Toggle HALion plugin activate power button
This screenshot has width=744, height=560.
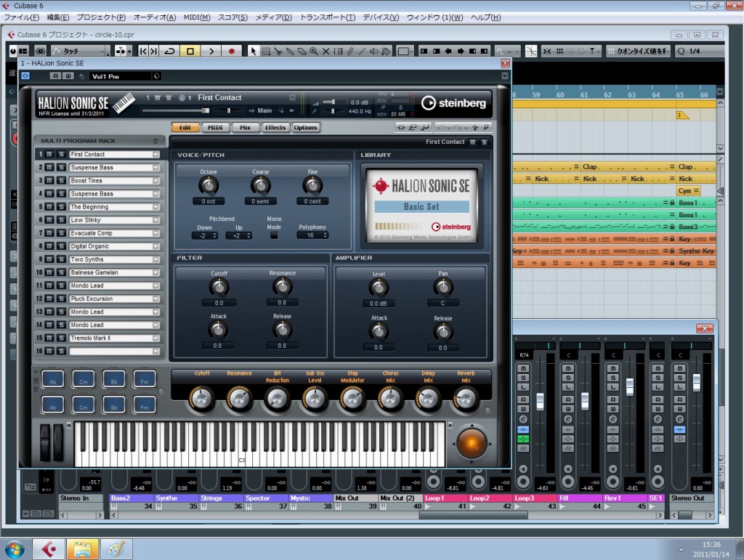click(x=25, y=76)
